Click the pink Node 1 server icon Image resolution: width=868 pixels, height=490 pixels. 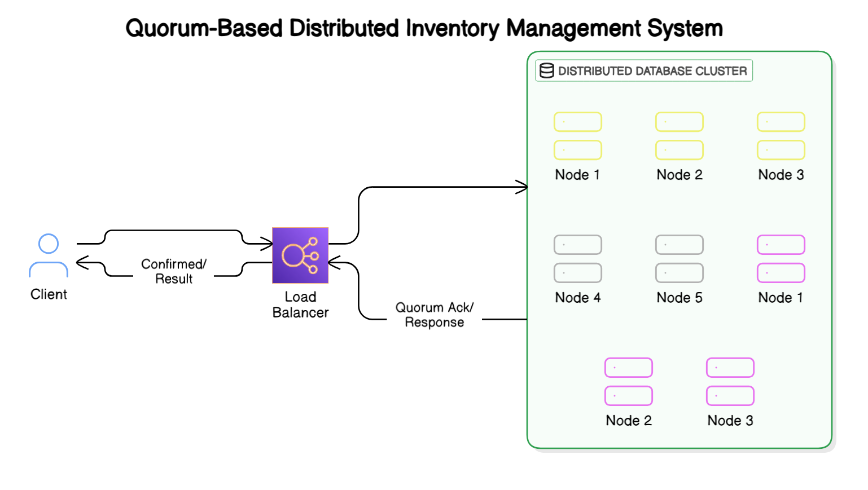[781, 259]
